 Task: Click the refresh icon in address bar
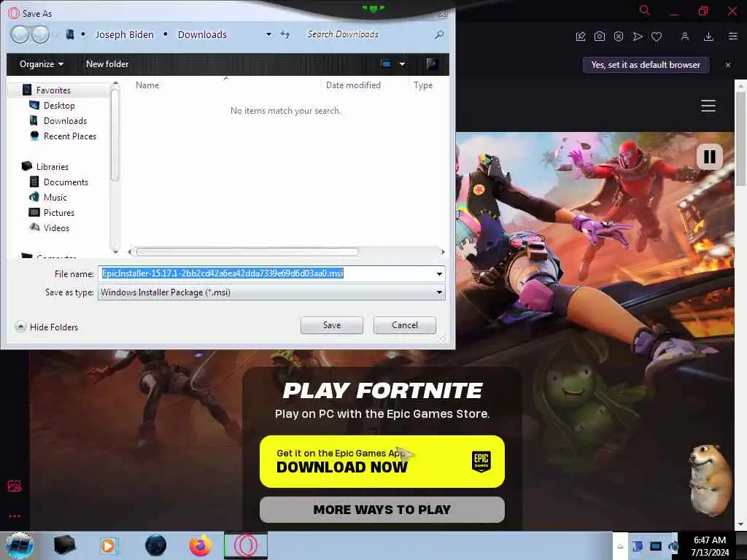point(285,34)
